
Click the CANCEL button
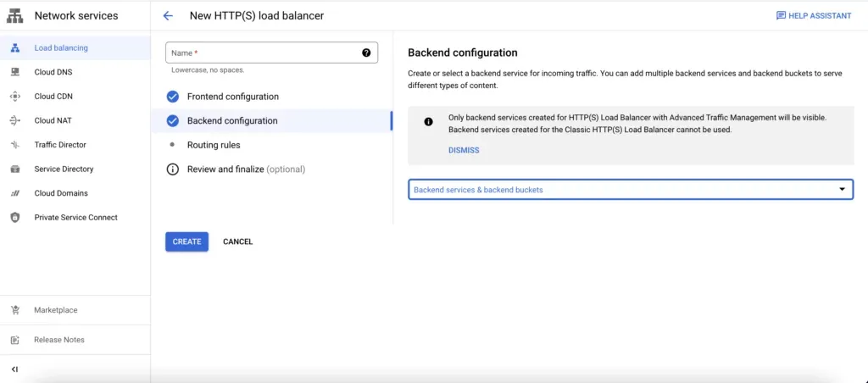tap(237, 241)
